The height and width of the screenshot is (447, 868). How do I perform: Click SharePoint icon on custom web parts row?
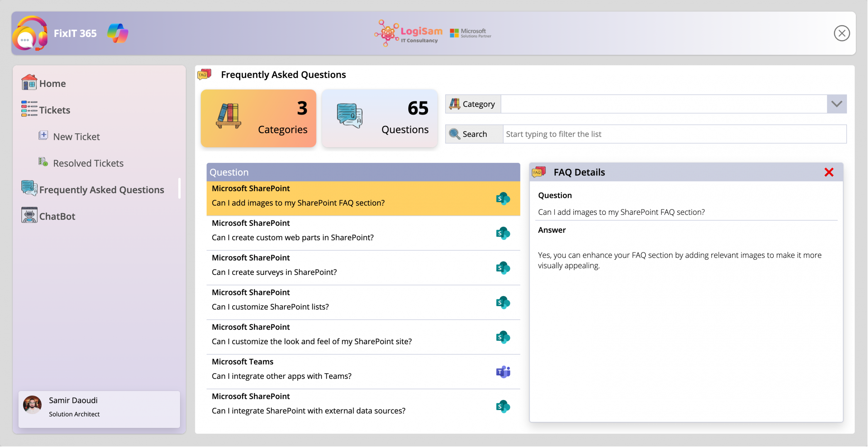point(503,233)
